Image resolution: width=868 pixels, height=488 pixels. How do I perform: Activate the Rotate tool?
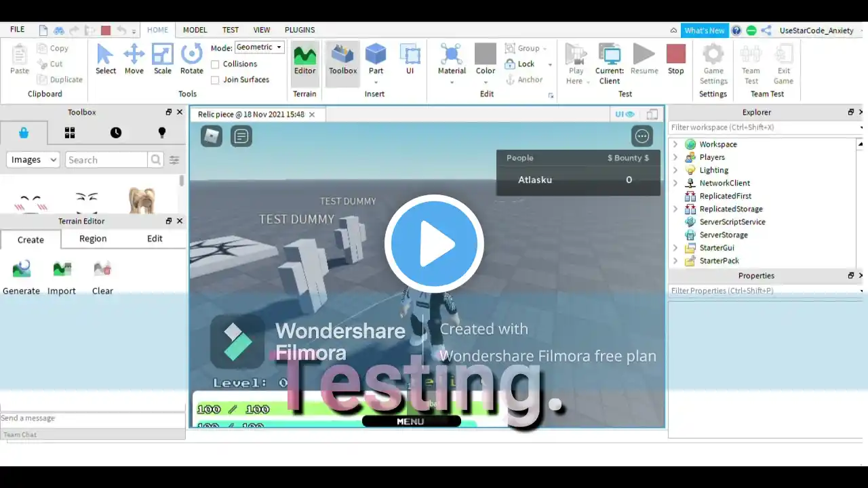pyautogui.click(x=192, y=58)
